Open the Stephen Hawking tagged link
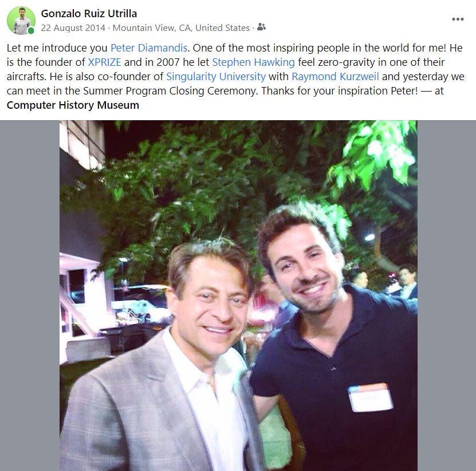 coord(254,62)
